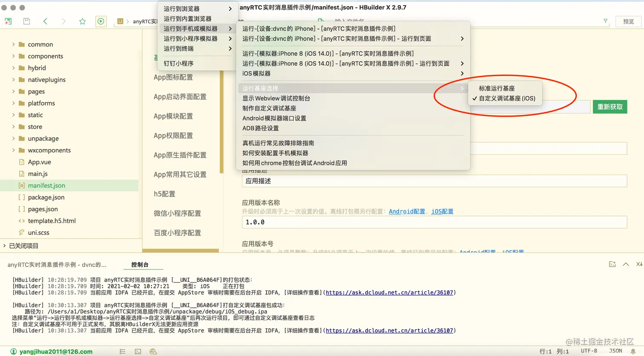Click the save icon in toolbar
The height and width of the screenshot is (356, 644).
point(26,21)
